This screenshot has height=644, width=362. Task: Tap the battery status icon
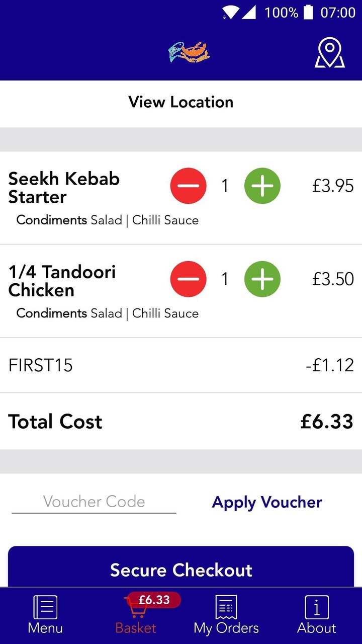tap(309, 12)
